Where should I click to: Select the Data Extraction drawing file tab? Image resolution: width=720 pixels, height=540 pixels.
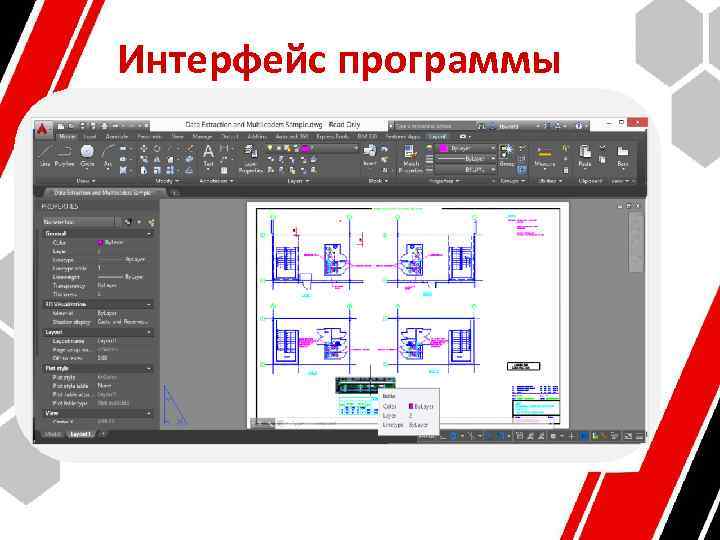click(102, 193)
